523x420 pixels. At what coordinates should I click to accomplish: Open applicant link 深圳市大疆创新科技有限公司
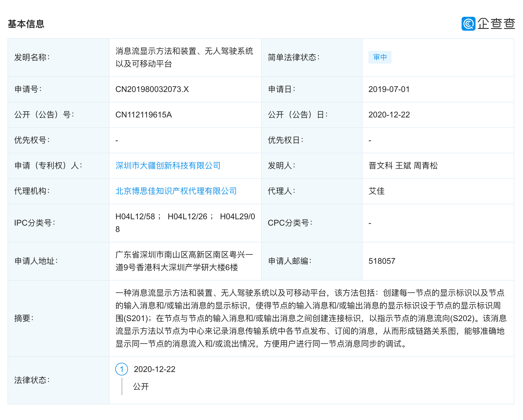168,166
